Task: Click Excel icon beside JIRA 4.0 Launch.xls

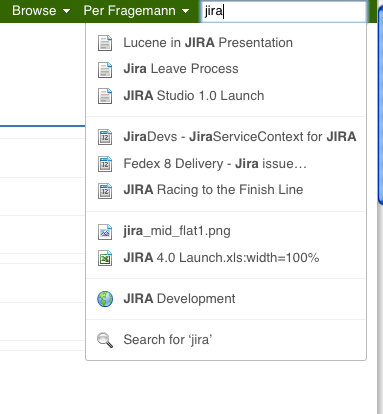Action: click(105, 258)
